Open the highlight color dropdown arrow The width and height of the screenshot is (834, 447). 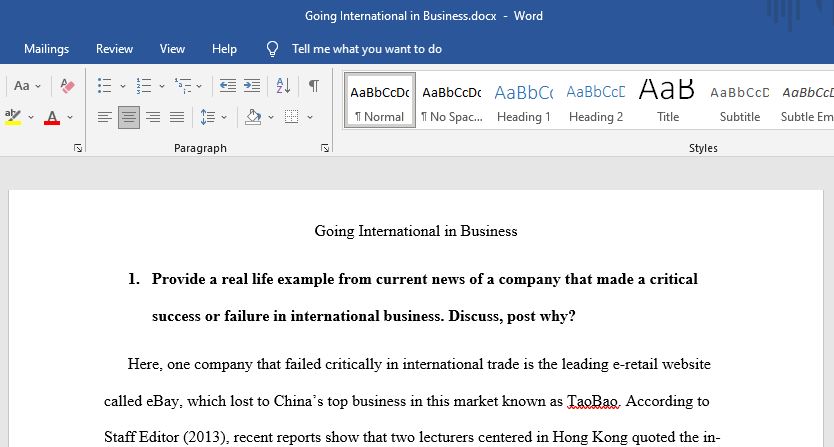31,117
